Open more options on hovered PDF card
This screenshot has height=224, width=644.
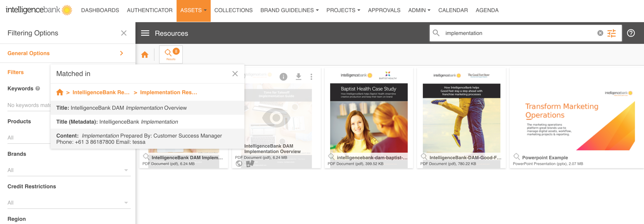click(311, 77)
